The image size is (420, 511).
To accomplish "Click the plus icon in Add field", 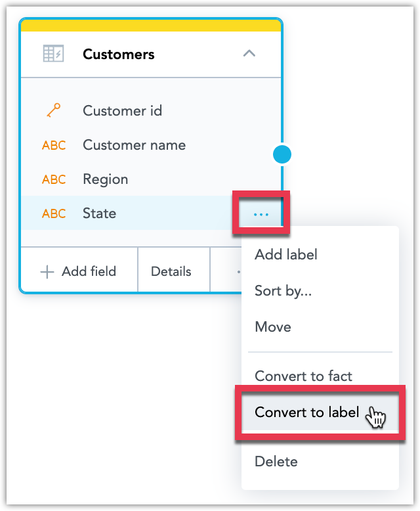I will click(x=47, y=272).
